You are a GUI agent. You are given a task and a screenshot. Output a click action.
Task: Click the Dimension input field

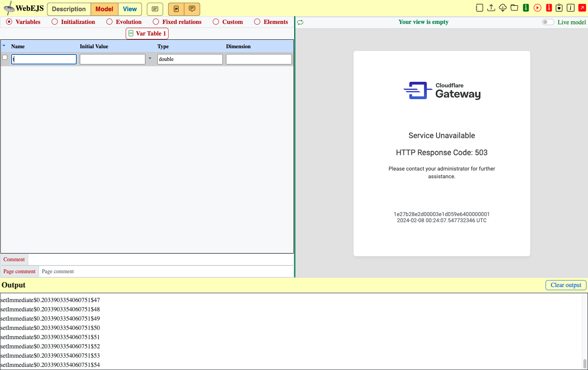259,59
